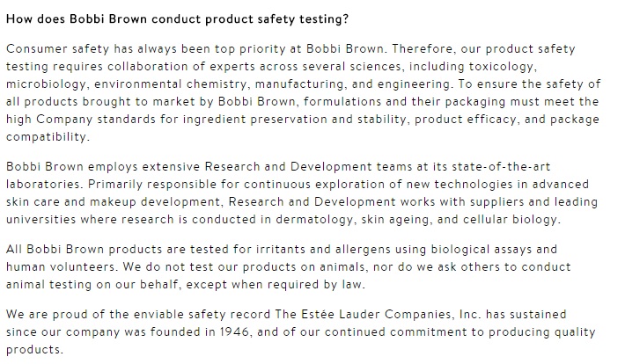Click the phrase "required by law"
Screen dimensions: 625x364
(314, 285)
